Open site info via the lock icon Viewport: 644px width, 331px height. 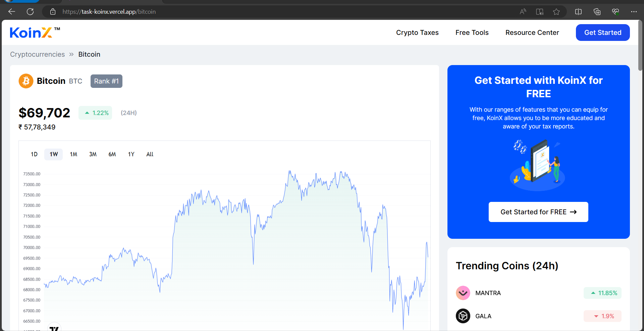(x=53, y=12)
